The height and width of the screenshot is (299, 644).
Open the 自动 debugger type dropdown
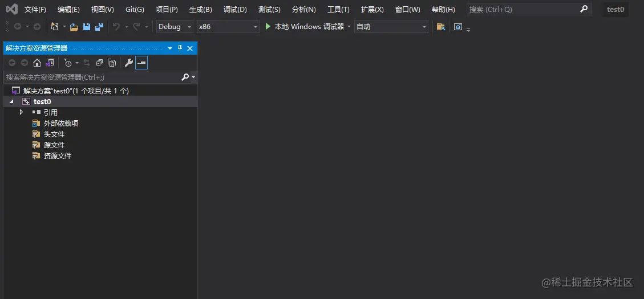pos(391,27)
